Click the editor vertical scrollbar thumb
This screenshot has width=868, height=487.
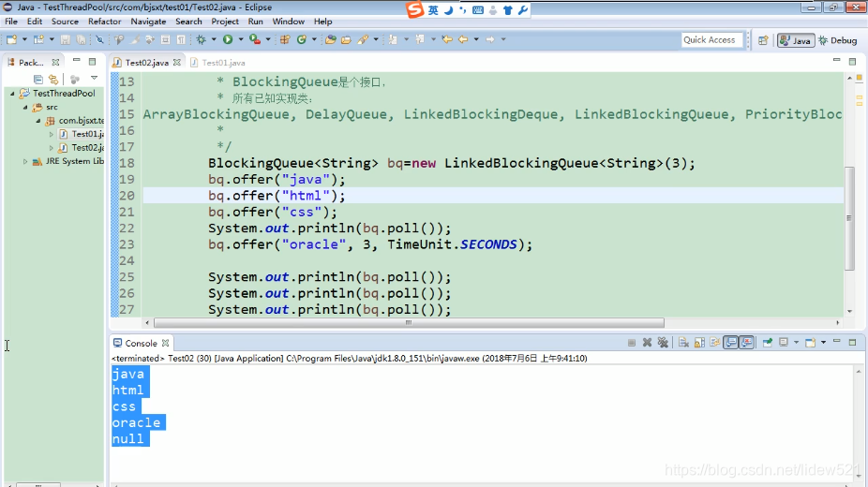(849, 218)
